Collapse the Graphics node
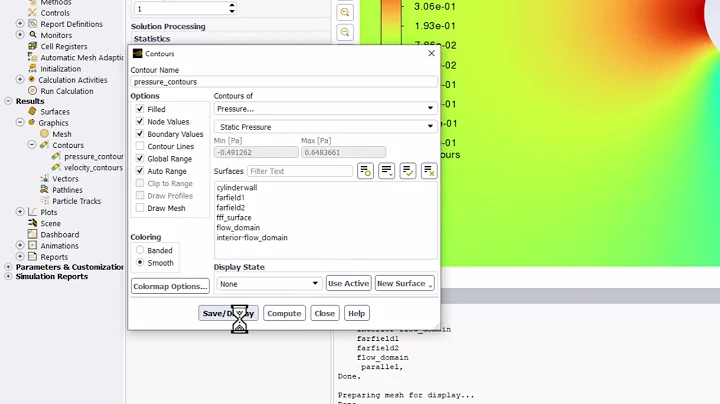This screenshot has width=720, height=404. click(20, 122)
